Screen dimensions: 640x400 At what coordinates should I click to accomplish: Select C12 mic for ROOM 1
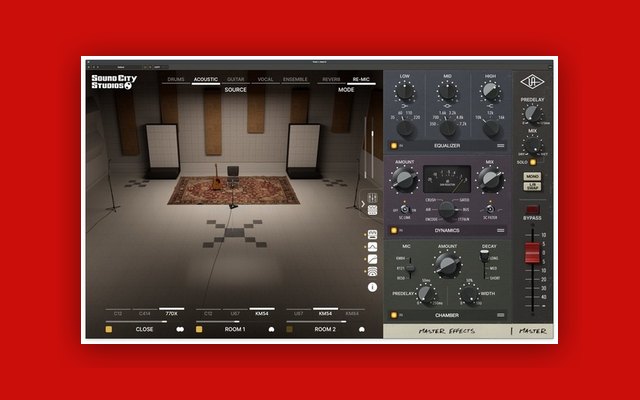(208, 313)
